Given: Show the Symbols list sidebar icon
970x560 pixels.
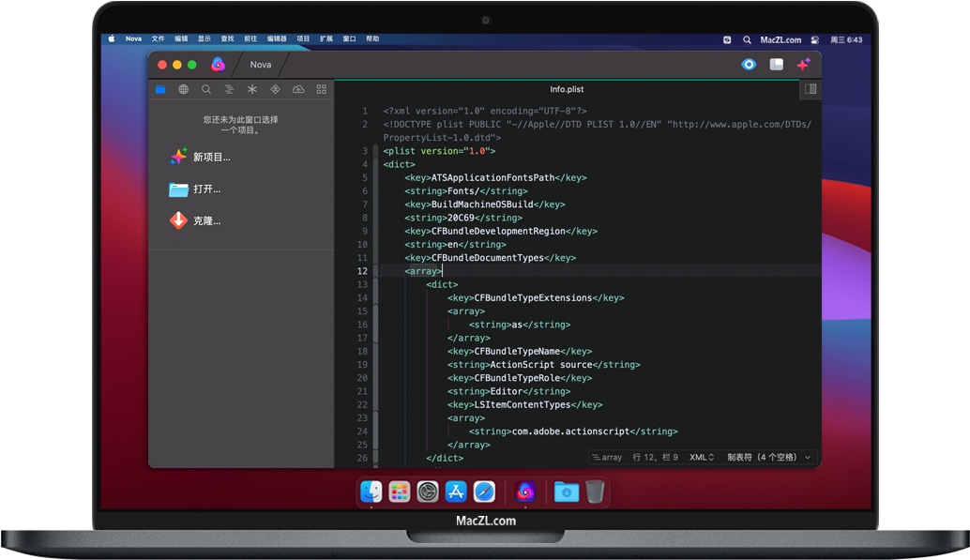Looking at the screenshot, I should [229, 89].
